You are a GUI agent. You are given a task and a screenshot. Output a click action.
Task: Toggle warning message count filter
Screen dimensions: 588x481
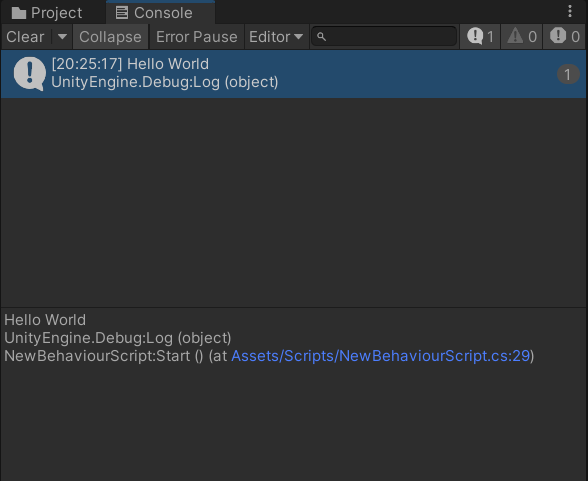point(522,37)
